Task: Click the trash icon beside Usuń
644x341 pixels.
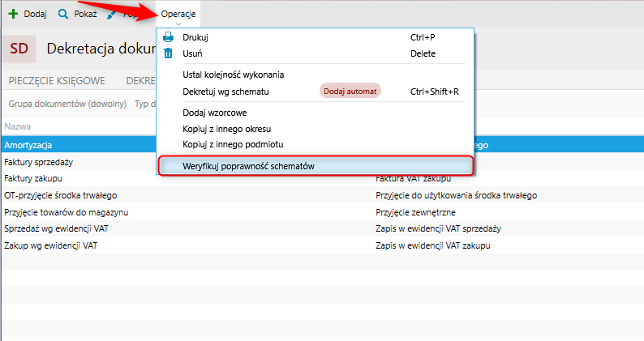Action: pos(169,53)
